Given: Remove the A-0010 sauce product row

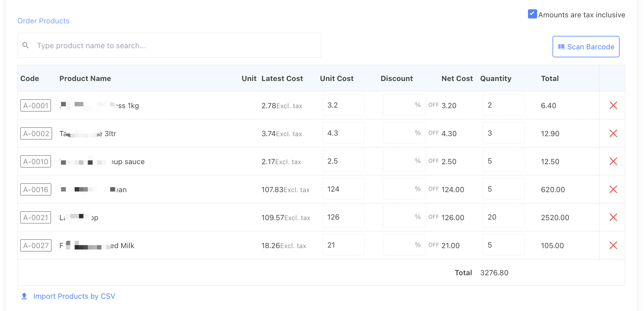Looking at the screenshot, I should coord(613,161).
